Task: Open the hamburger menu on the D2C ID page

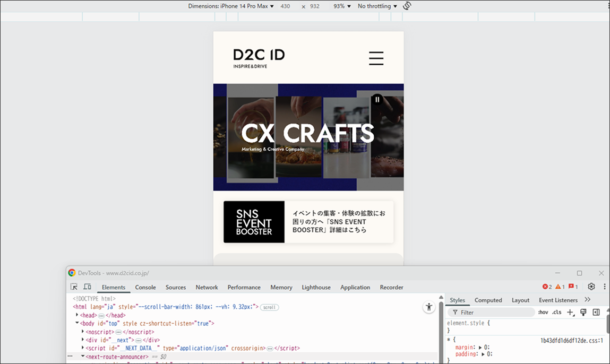Action: (376, 58)
